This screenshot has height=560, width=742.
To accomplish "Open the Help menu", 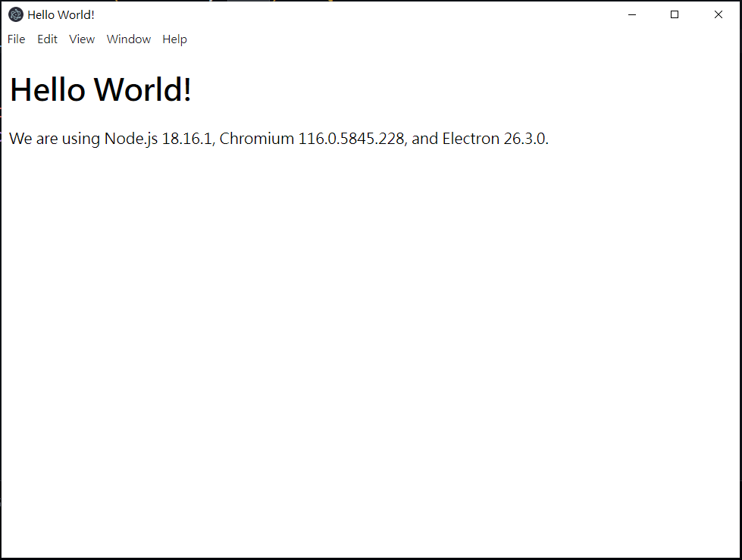I will 174,39.
